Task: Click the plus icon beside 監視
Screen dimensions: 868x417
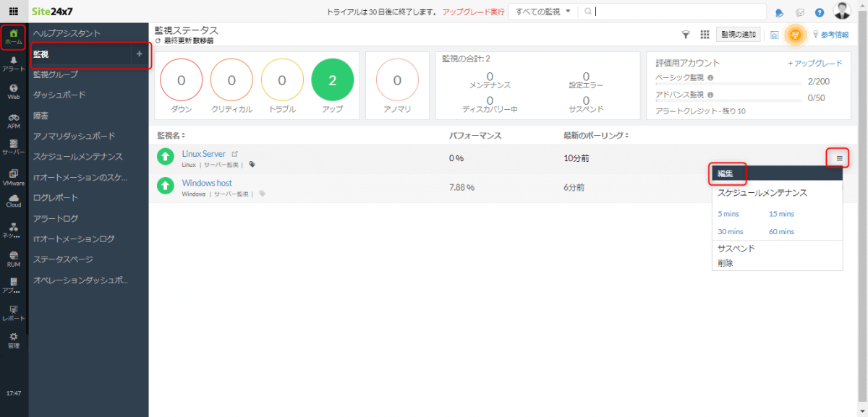Action: pyautogui.click(x=140, y=54)
